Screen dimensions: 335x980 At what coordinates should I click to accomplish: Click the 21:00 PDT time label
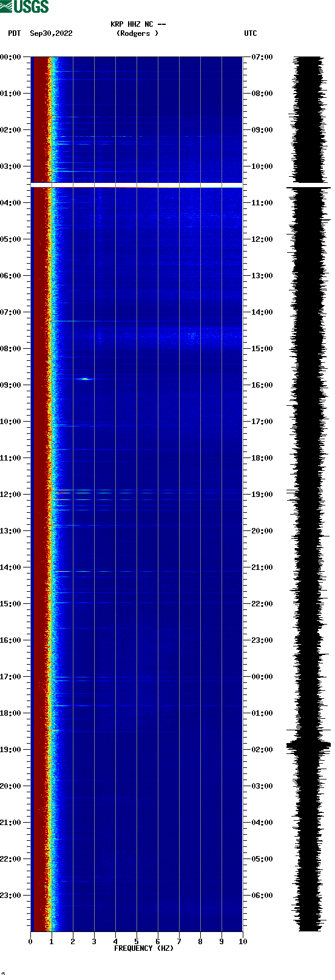10,823
